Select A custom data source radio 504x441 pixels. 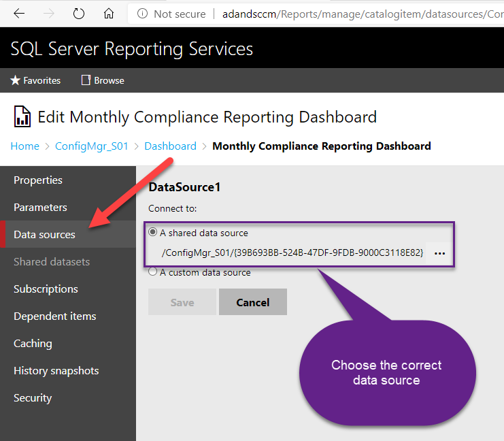[x=152, y=272]
